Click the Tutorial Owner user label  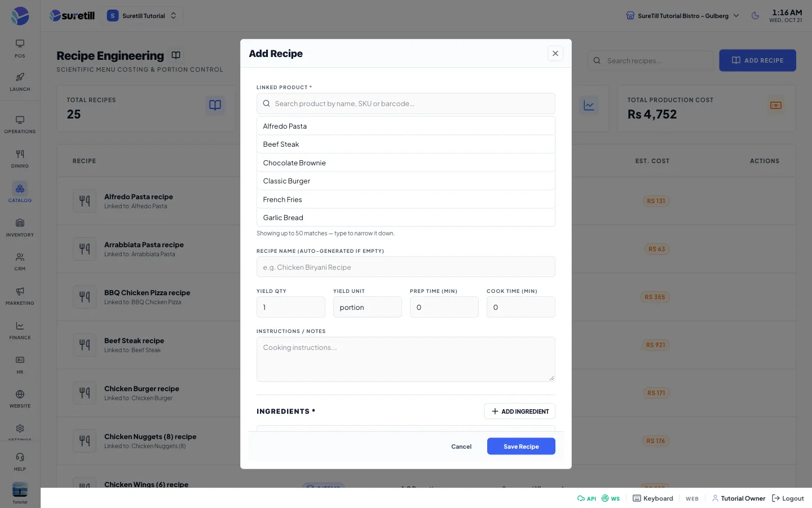coord(739,498)
